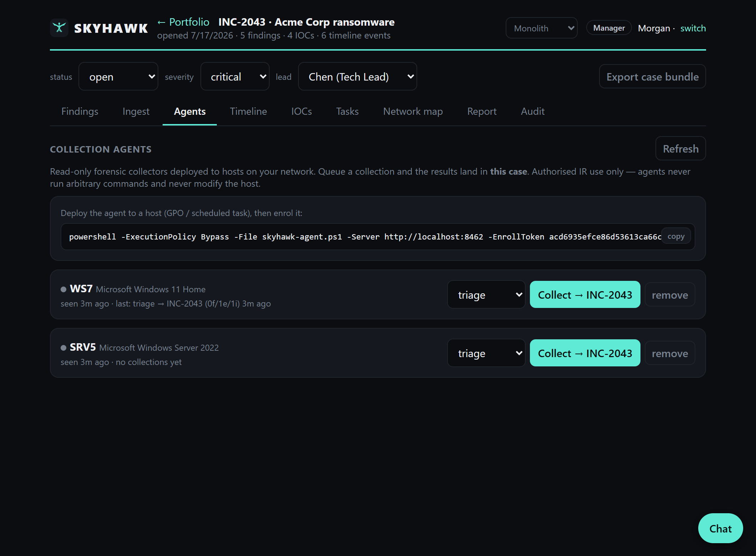Click the Refresh agents button
756x556 pixels.
point(680,149)
